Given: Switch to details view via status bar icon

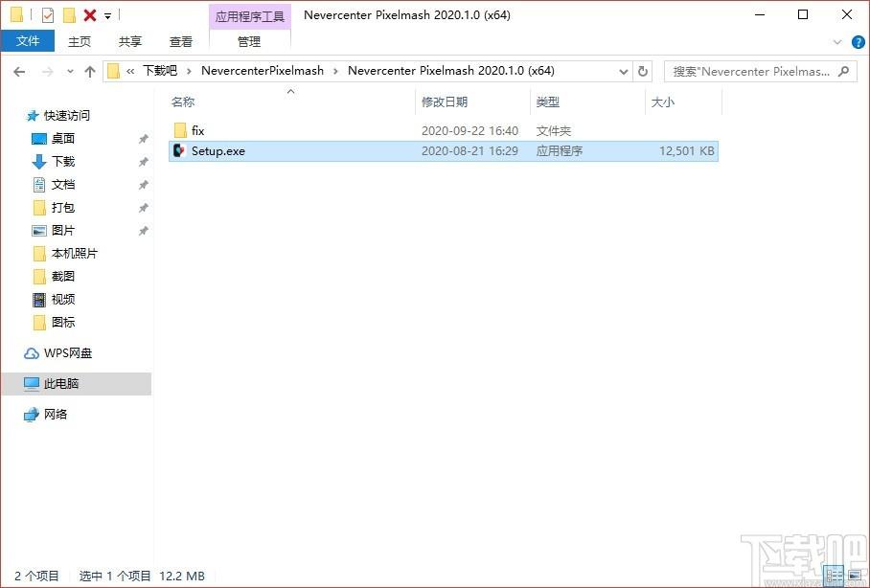Looking at the screenshot, I should [x=834, y=576].
